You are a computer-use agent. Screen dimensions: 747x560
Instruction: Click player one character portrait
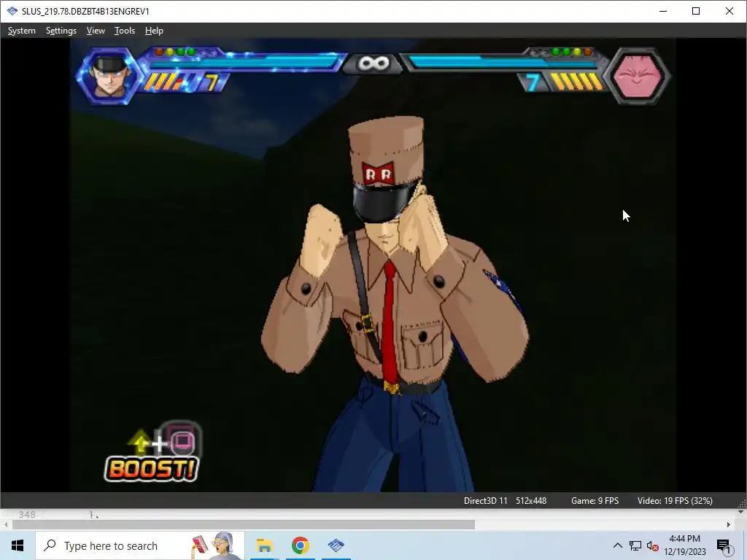[x=109, y=76]
